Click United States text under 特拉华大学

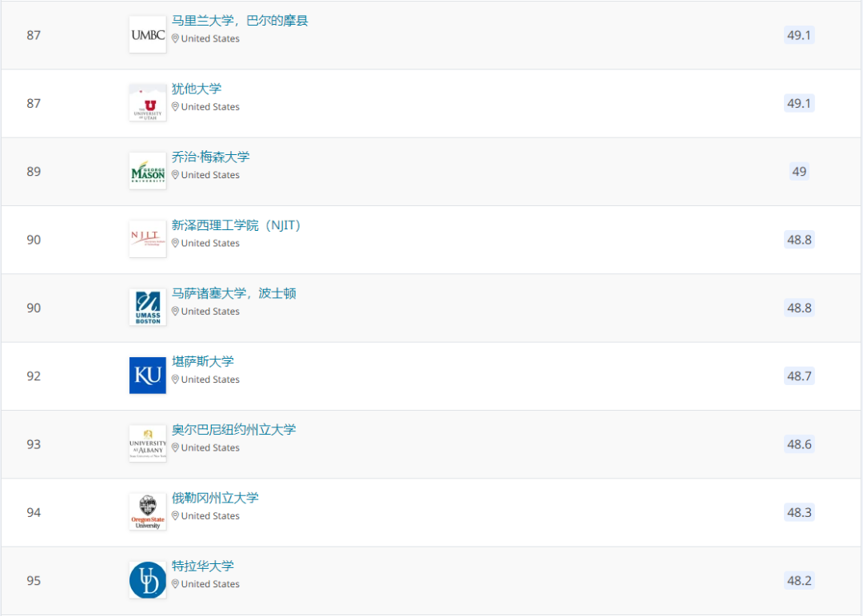(210, 584)
